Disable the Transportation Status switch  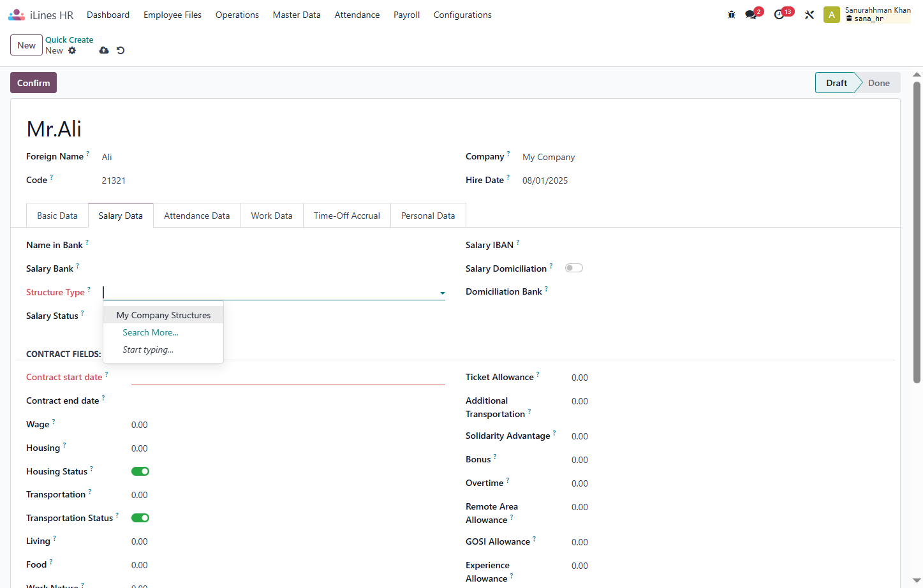coord(140,518)
